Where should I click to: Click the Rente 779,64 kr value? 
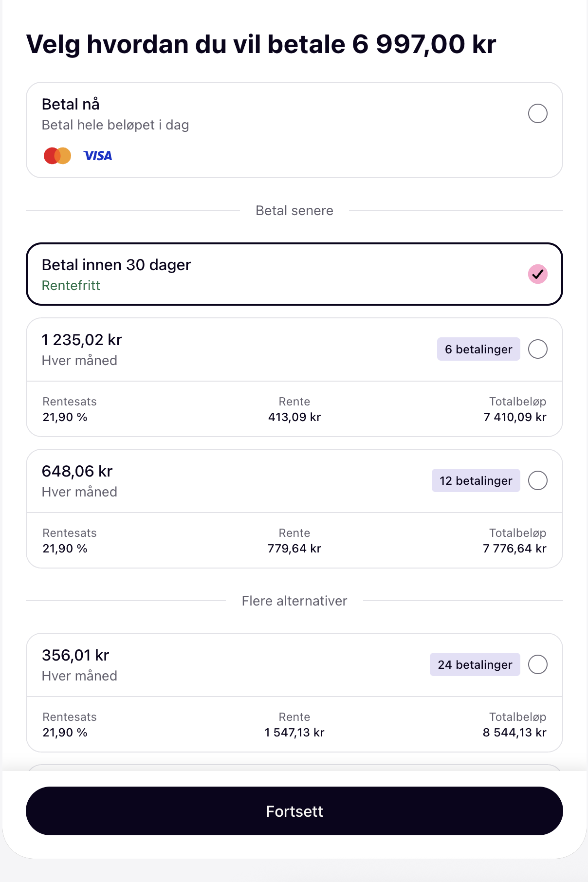(x=294, y=549)
